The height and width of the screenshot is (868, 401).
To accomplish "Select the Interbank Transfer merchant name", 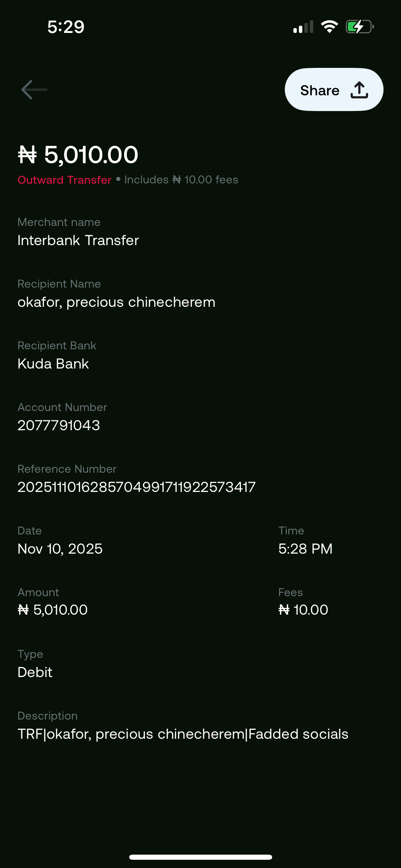I will point(78,240).
